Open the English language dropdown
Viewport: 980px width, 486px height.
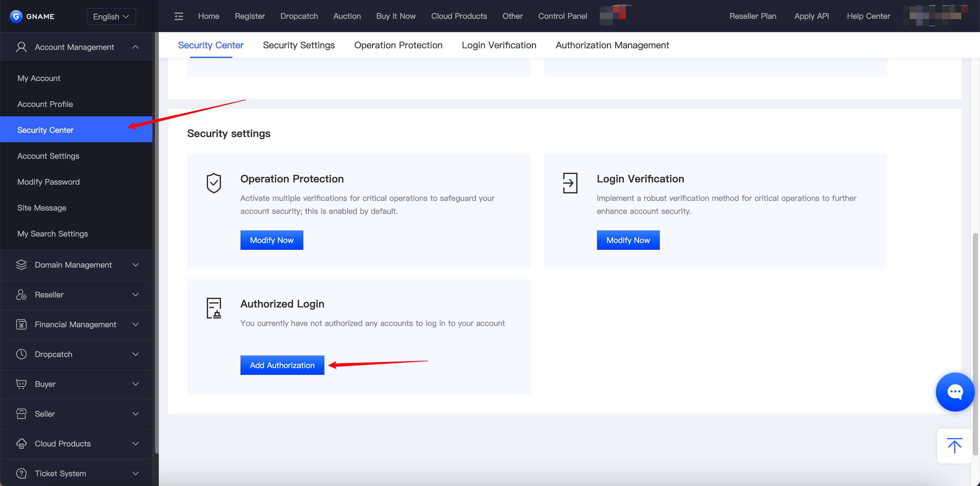(x=111, y=16)
